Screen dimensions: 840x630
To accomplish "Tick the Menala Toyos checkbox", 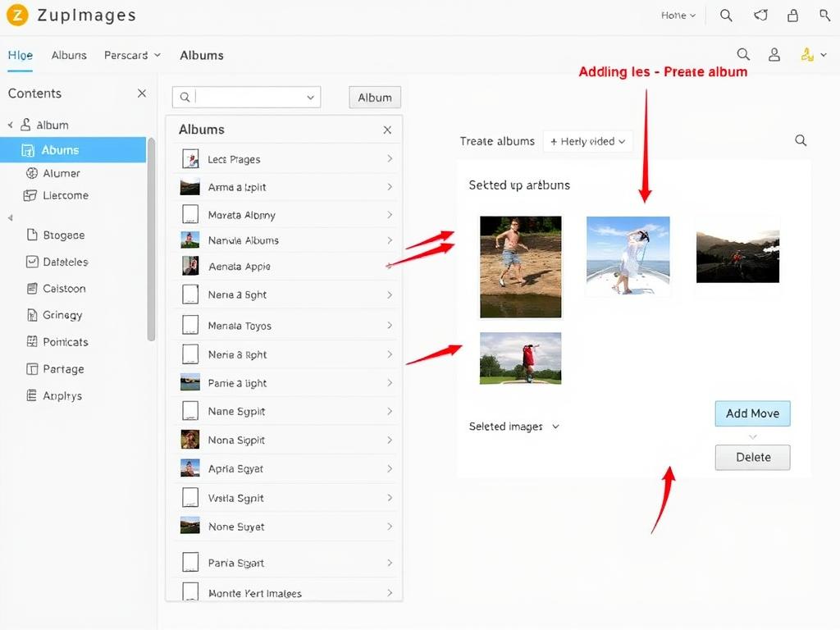I will tap(190, 325).
